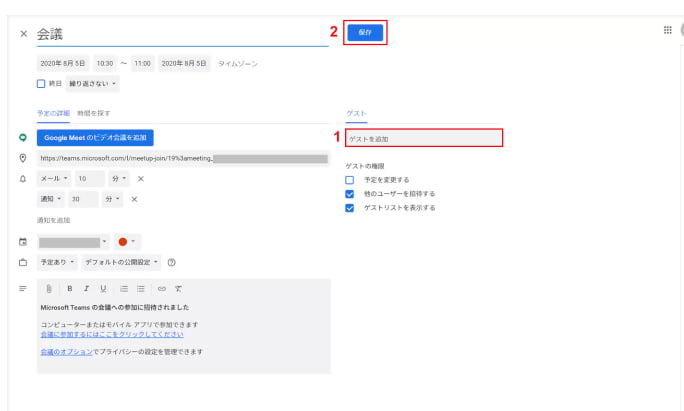
Task: Click the description lines icon
Action: pyautogui.click(x=23, y=288)
